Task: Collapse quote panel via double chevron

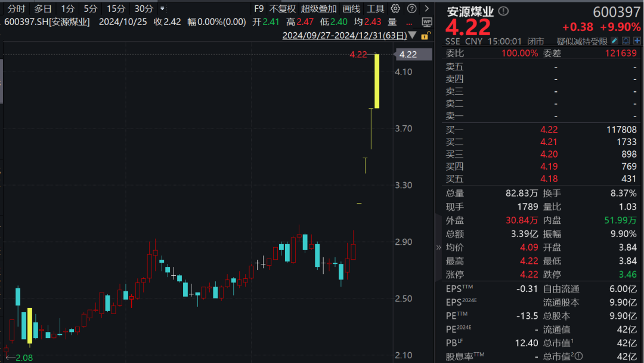Action: tap(438, 248)
